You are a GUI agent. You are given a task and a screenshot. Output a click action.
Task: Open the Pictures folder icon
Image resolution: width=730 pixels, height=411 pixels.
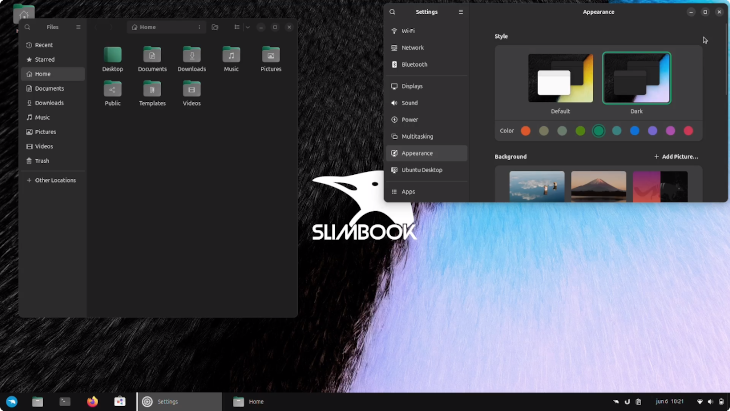(270, 55)
